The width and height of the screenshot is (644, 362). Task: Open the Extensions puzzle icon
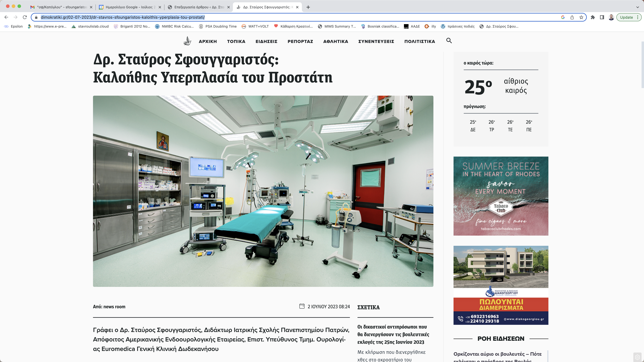(593, 17)
